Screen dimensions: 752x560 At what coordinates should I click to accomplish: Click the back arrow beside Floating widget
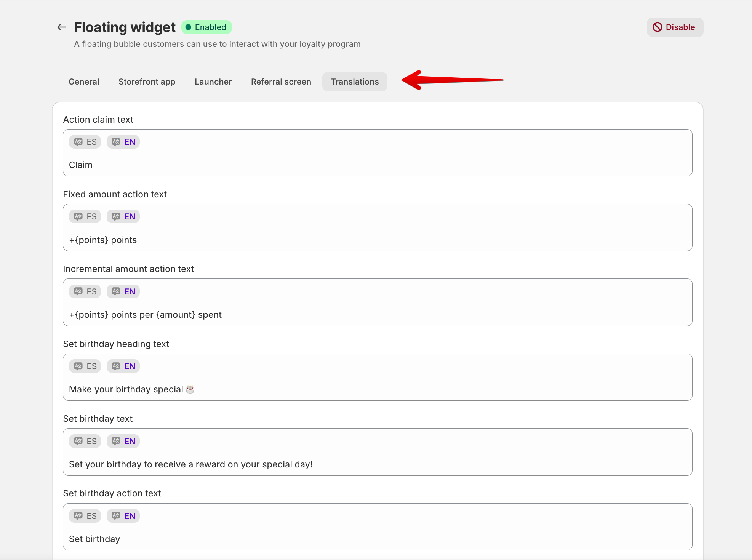pos(61,27)
